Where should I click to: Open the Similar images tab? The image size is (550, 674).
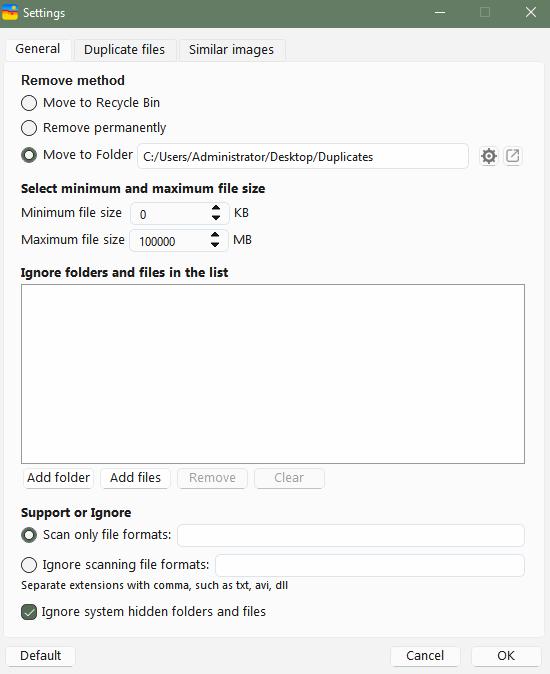pyautogui.click(x=232, y=50)
